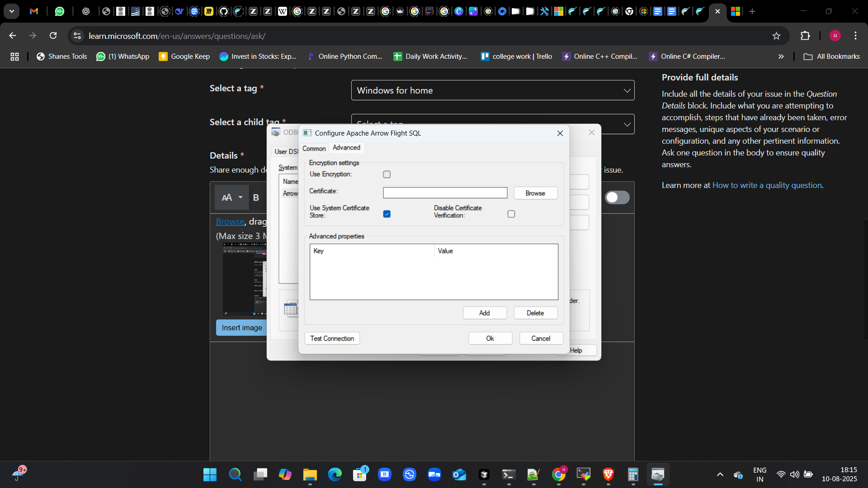Show more bookmarks chevron
This screenshot has width=868, height=488.
pos(781,56)
